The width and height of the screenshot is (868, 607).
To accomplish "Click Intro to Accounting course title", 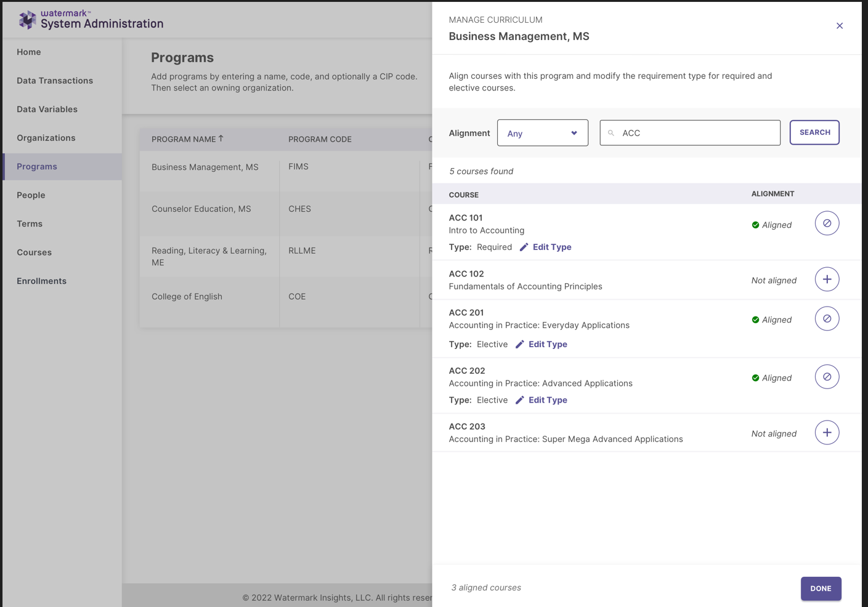I will coord(487,230).
